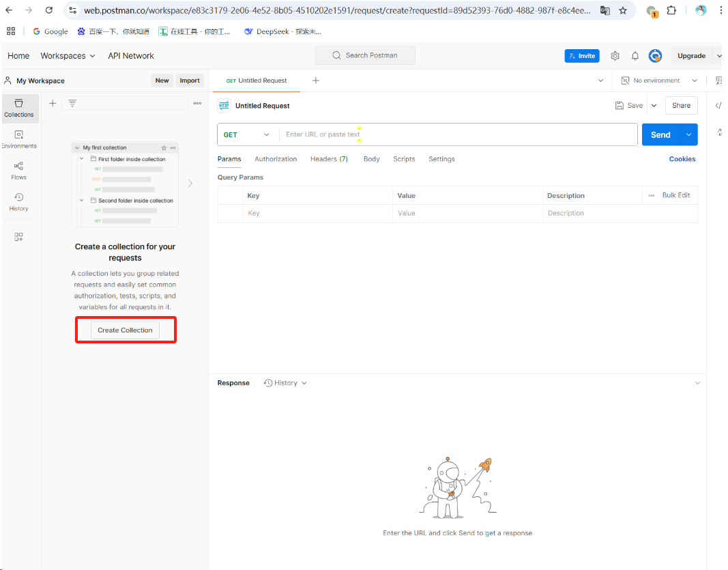Click the request URL input field

pos(458,134)
